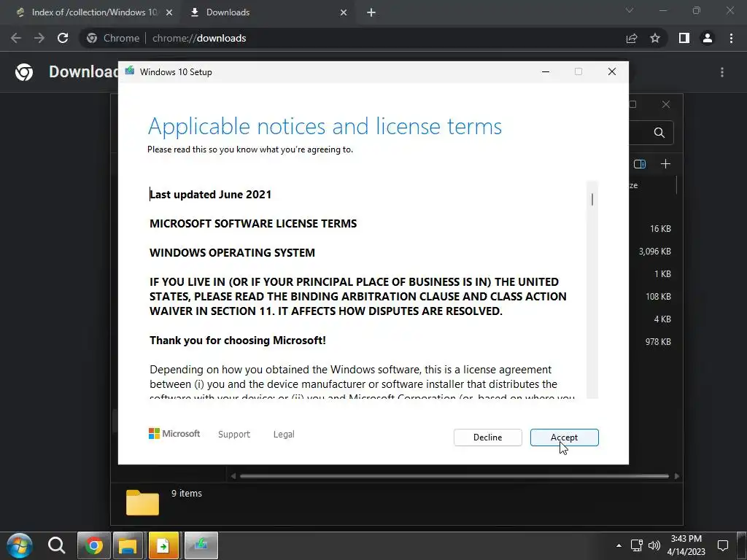Open taskbar search
747x560 pixels.
pyautogui.click(x=56, y=545)
